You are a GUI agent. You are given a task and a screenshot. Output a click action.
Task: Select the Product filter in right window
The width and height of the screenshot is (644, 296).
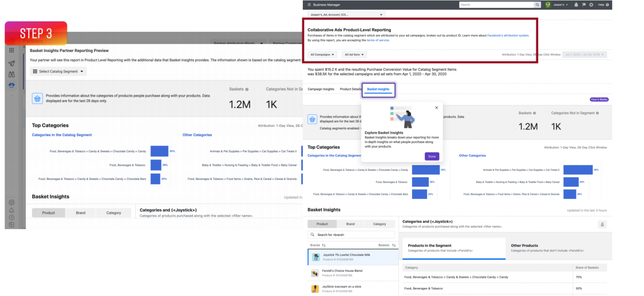pos(322,224)
